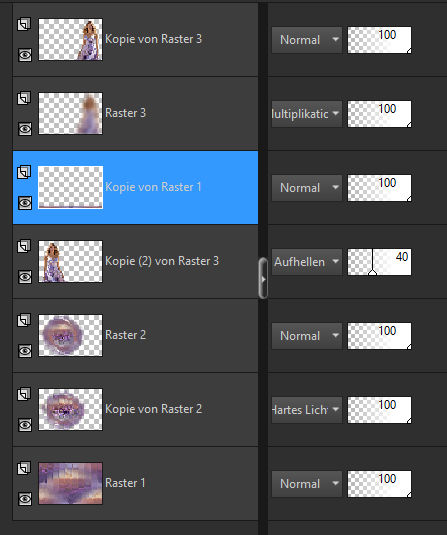Select layer name Raster 1
447x535 pixels.
125,483
